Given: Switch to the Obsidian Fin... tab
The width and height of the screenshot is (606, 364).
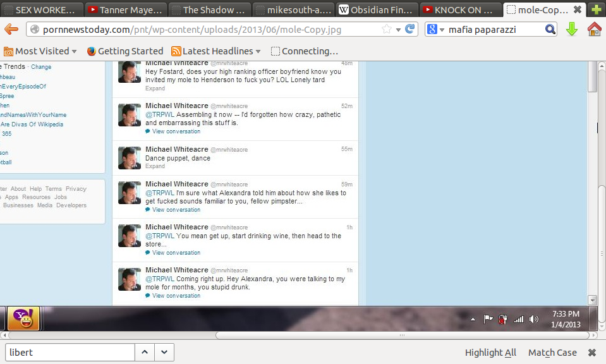Looking at the screenshot, I should [x=377, y=9].
